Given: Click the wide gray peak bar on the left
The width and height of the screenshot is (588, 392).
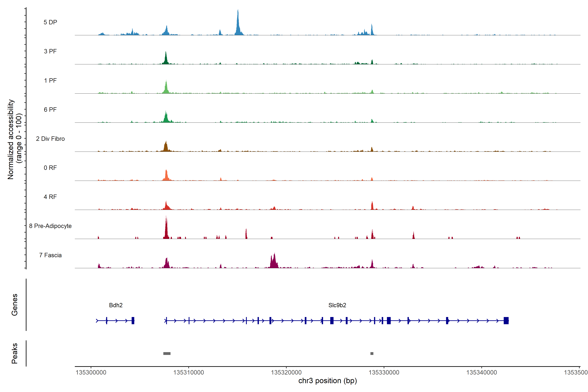Looking at the screenshot, I should point(167,353).
